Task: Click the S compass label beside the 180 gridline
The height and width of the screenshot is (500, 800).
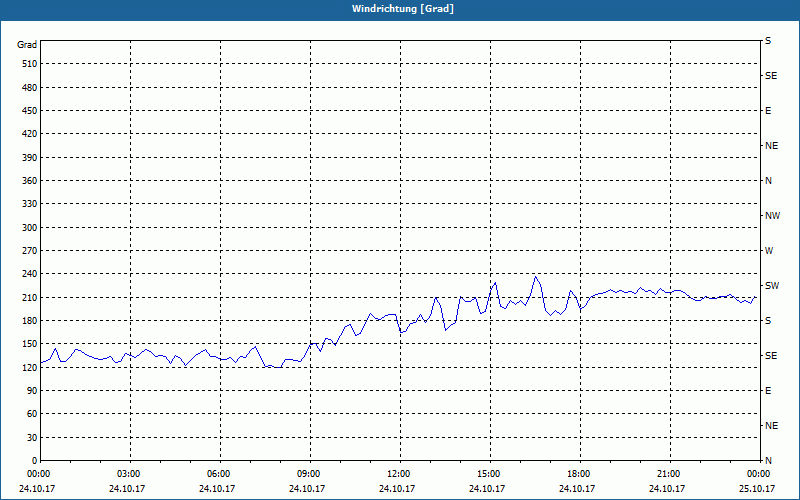Action: pyautogui.click(x=768, y=321)
